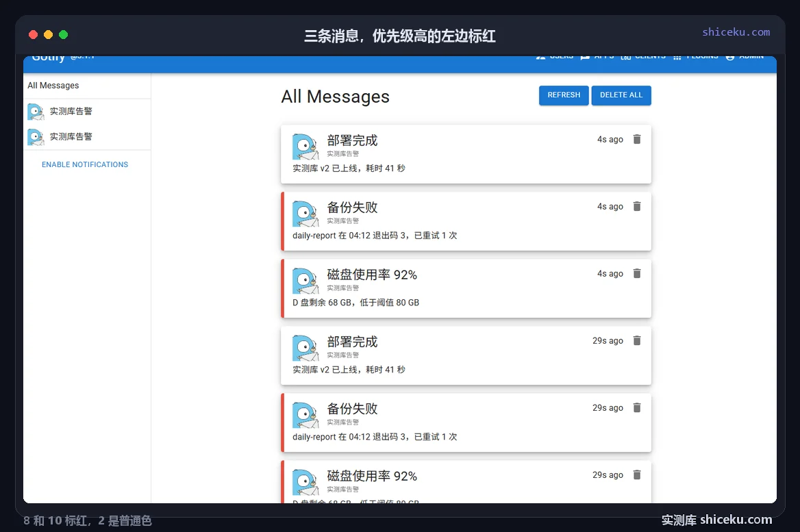Click the gopher avatar on 4s-ago 磁盘使用率 92% card
Image resolution: width=800 pixels, height=532 pixels.
pyautogui.click(x=305, y=281)
